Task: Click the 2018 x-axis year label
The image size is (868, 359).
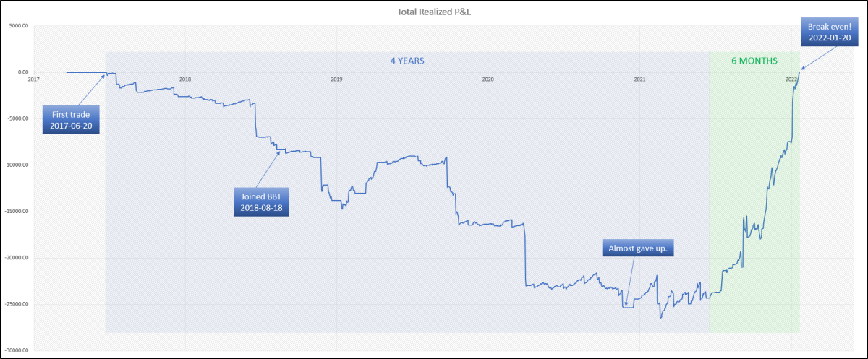Action: 185,79
